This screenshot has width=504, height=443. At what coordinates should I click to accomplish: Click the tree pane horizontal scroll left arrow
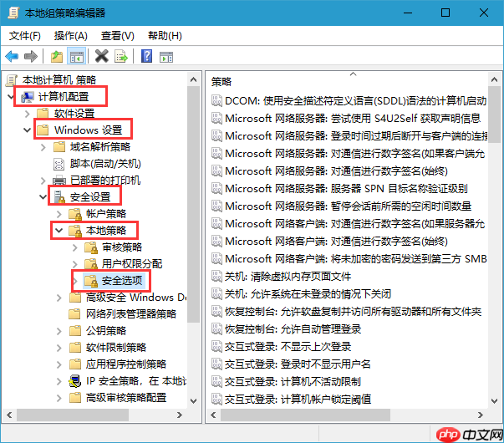(9, 415)
